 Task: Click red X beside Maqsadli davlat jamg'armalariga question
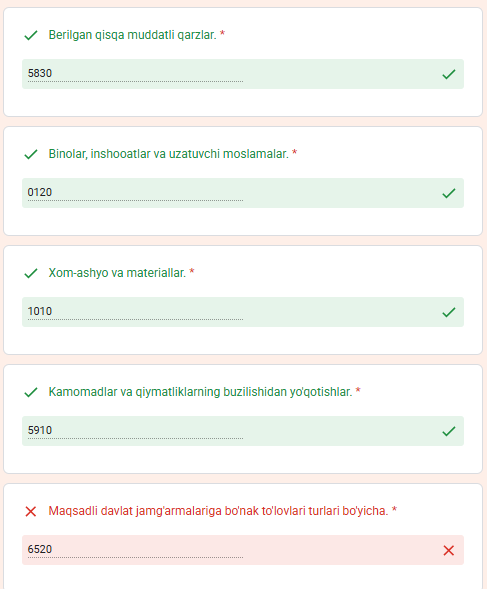pyautogui.click(x=31, y=511)
